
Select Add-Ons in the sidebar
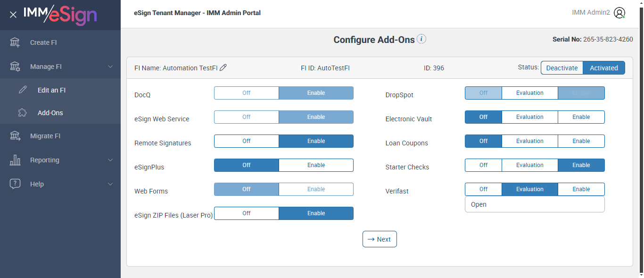coord(50,113)
